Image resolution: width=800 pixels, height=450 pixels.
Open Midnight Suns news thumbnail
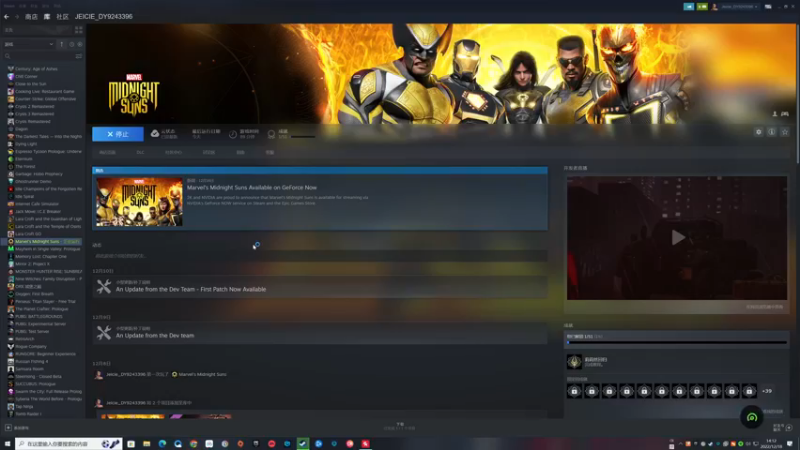(139, 202)
